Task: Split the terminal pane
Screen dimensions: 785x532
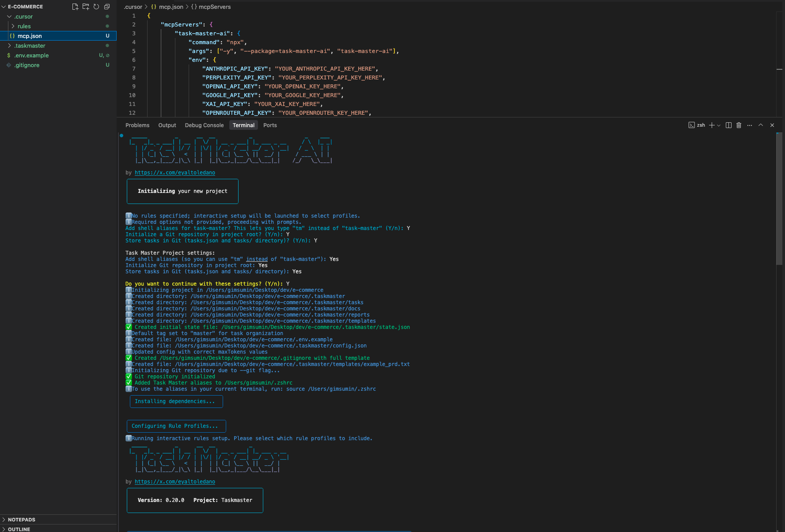Action: pos(728,125)
